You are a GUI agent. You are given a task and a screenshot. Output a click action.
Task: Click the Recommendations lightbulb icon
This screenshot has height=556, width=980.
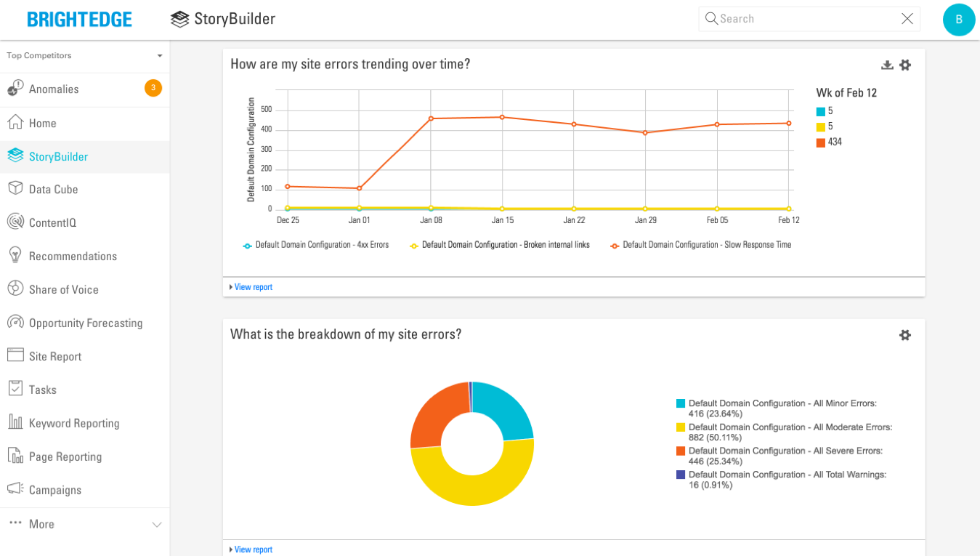(15, 256)
